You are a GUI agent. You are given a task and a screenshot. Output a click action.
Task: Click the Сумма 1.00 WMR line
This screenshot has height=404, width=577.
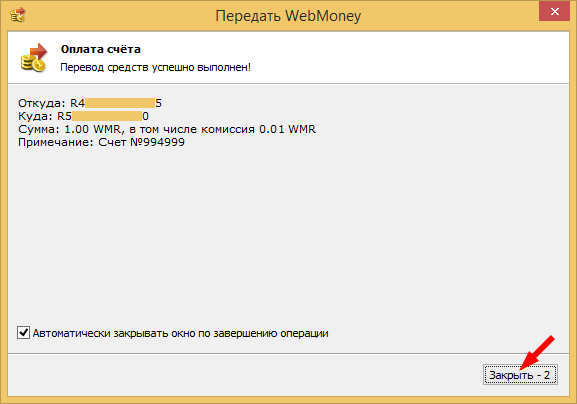[x=167, y=130]
